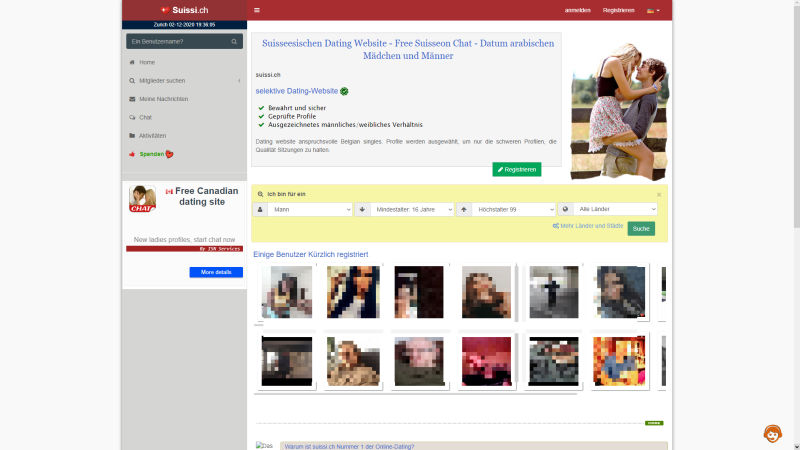
Task: Open first profile thumbnail in bottom row
Action: 287,361
